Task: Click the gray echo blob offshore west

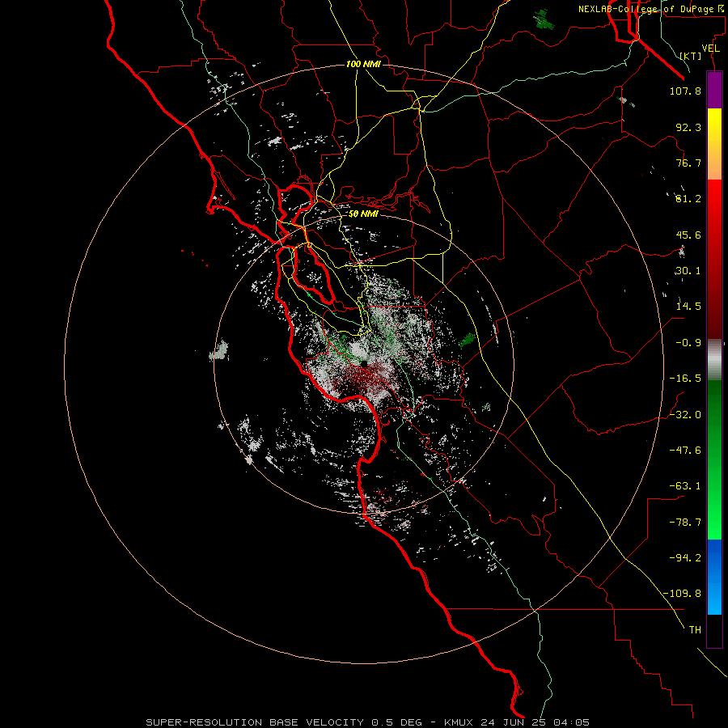Action: [x=219, y=352]
